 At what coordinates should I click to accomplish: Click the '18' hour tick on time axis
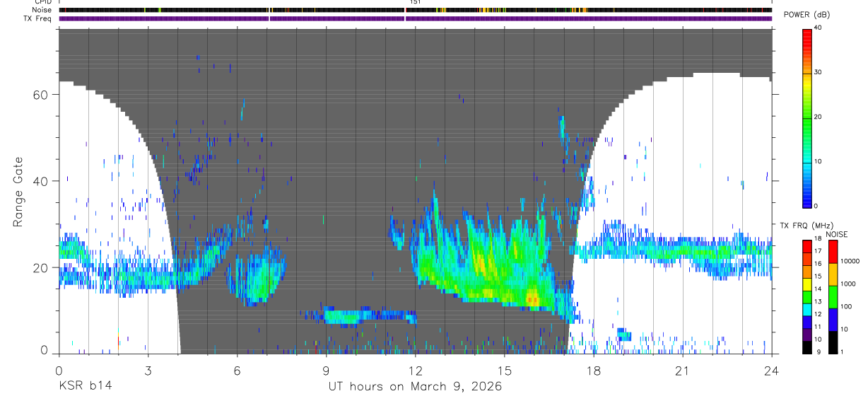click(594, 371)
